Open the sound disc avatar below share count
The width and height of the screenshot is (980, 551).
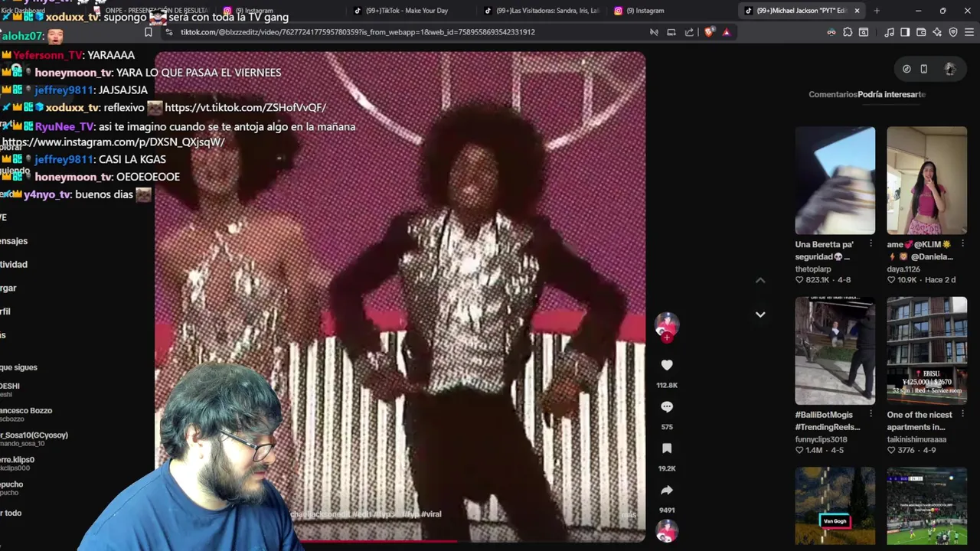(x=667, y=530)
